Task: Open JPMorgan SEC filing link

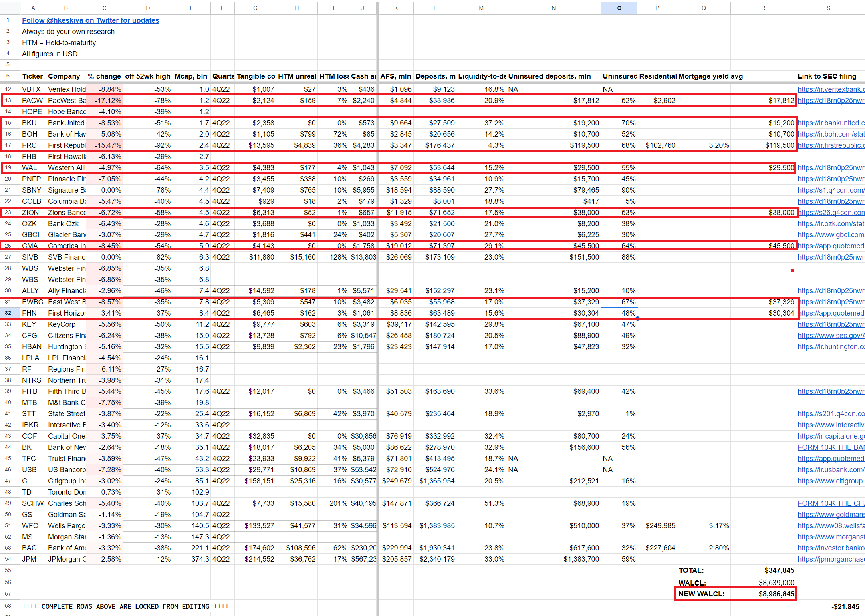Action: coord(831,559)
